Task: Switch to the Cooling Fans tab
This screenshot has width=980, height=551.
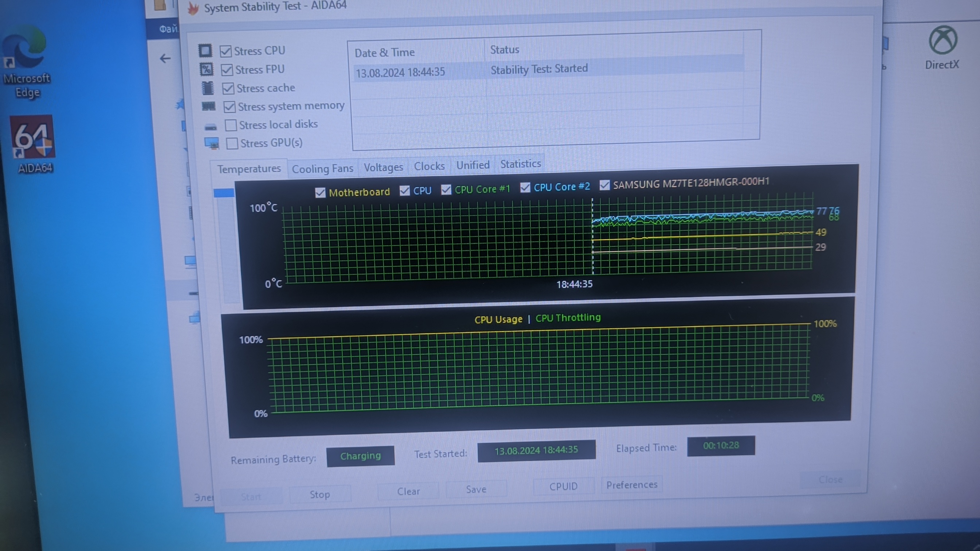Action: [322, 168]
